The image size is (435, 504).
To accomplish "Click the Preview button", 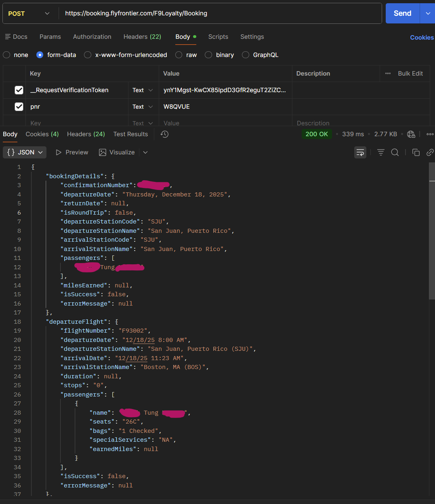I will pyautogui.click(x=72, y=152).
